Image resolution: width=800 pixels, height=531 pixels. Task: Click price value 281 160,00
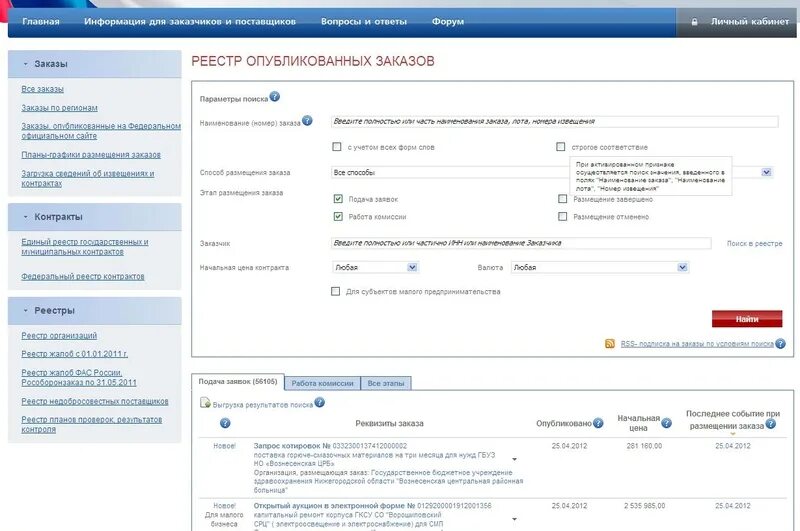point(644,446)
